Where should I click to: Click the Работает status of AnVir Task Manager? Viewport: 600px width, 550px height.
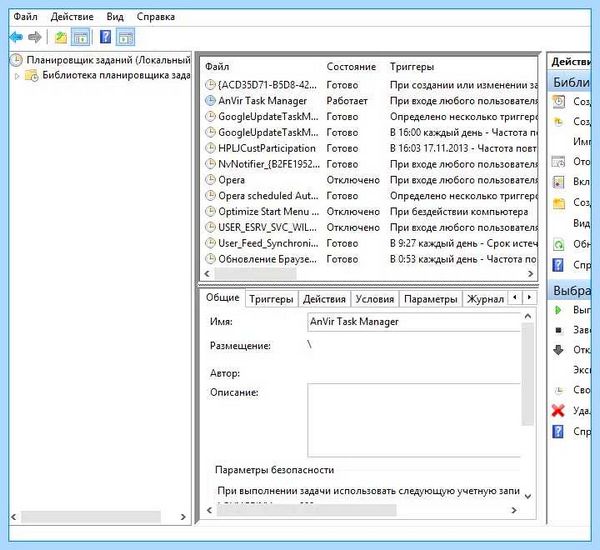347,101
